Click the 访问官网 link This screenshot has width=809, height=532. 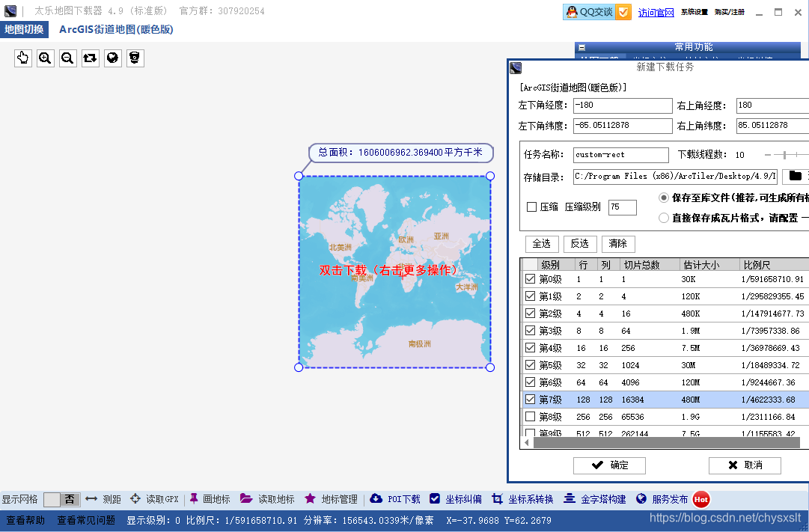pos(656,13)
